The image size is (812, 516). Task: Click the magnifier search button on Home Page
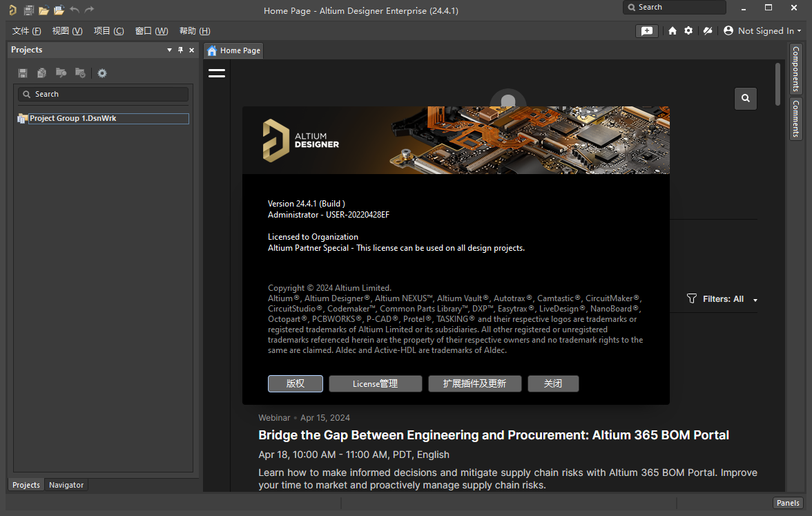click(745, 98)
